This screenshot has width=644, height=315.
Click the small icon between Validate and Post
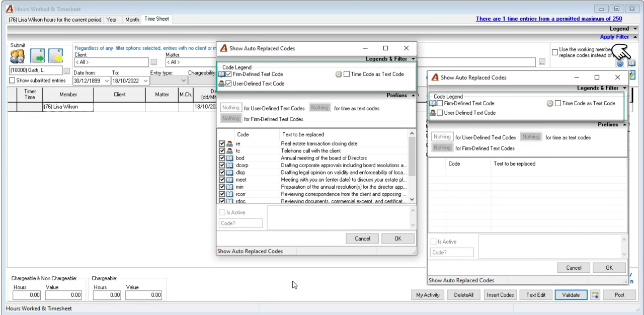pyautogui.click(x=595, y=295)
